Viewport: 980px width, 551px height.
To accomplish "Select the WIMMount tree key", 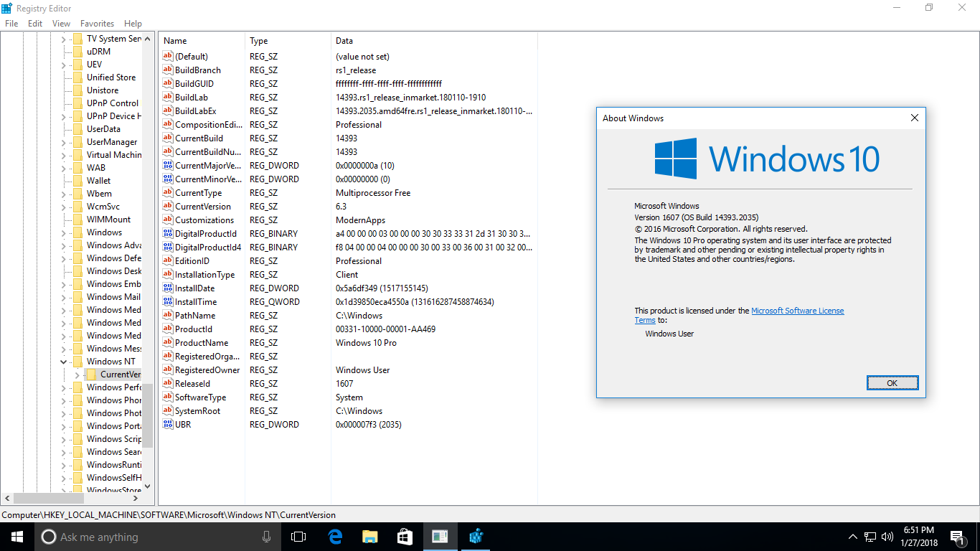I will coord(109,220).
